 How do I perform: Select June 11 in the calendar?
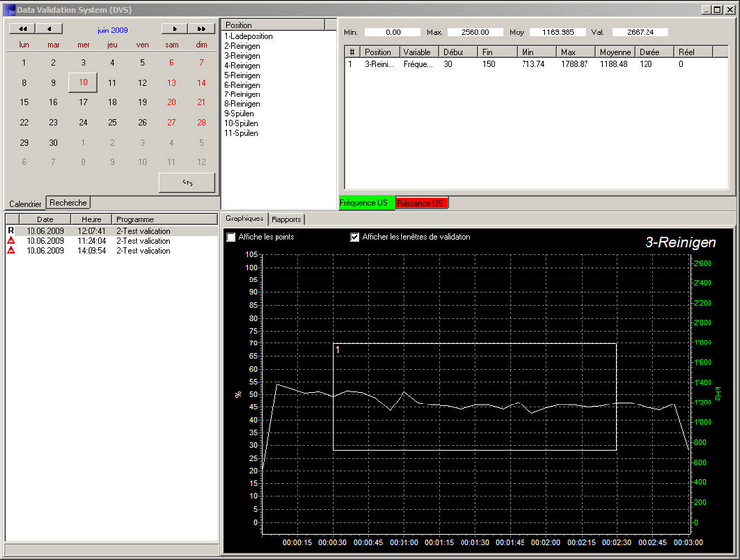tap(112, 83)
